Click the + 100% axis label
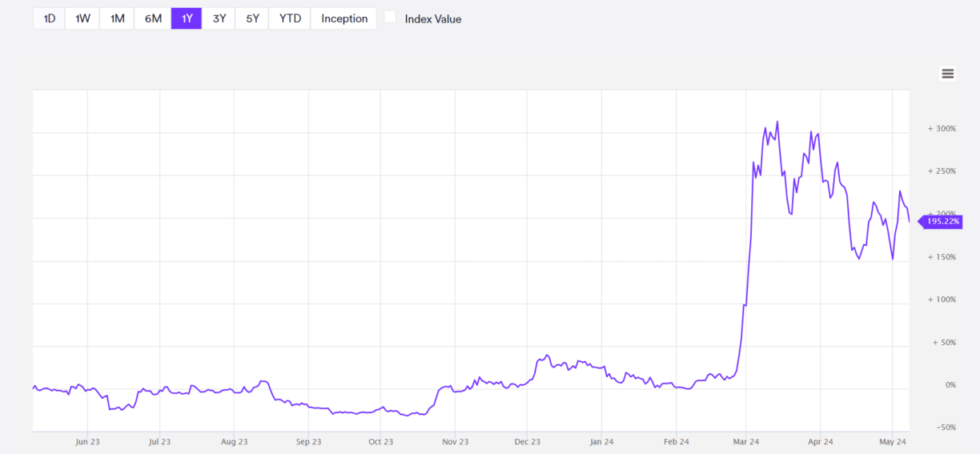This screenshot has width=980, height=454. click(942, 299)
